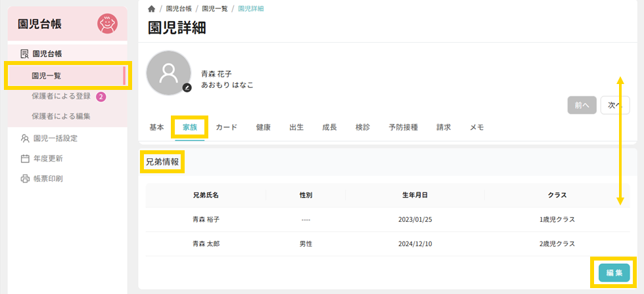Screen dimensions: 644x294
Task: Switch to the 基本 tab
Action: click(x=157, y=127)
